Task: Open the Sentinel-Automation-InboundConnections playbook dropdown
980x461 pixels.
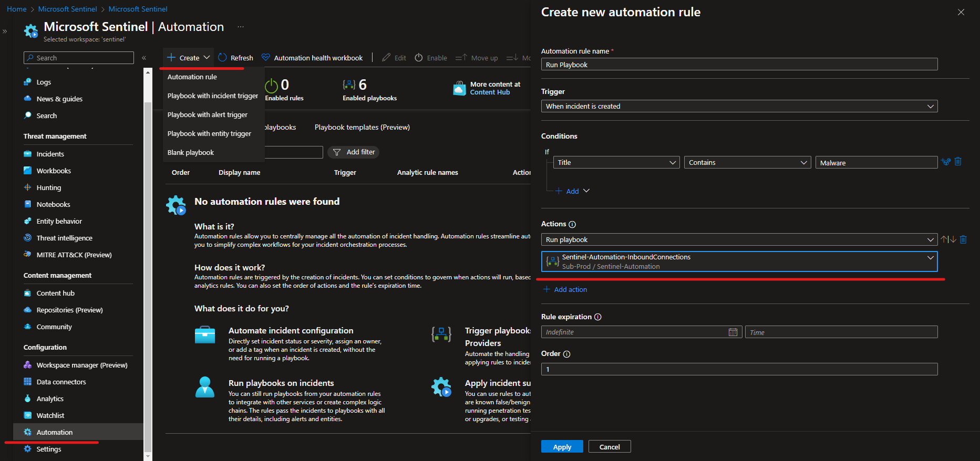Action: click(x=739, y=261)
